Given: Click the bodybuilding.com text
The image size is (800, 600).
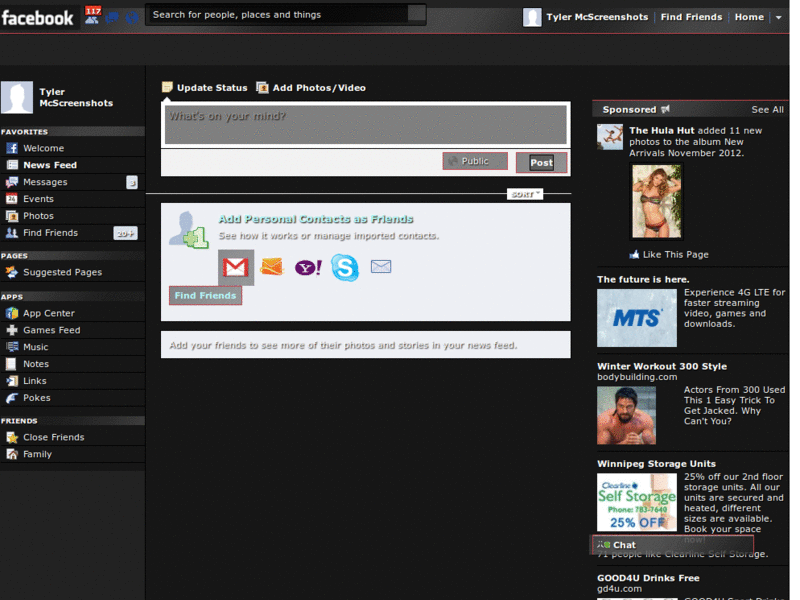Looking at the screenshot, I should 637,377.
